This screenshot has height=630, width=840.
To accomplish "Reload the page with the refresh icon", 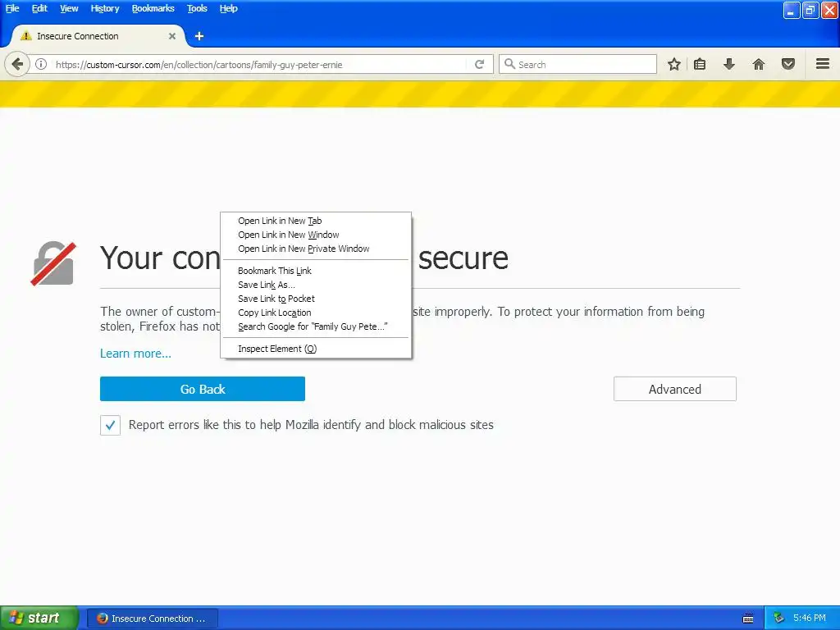I will [479, 64].
